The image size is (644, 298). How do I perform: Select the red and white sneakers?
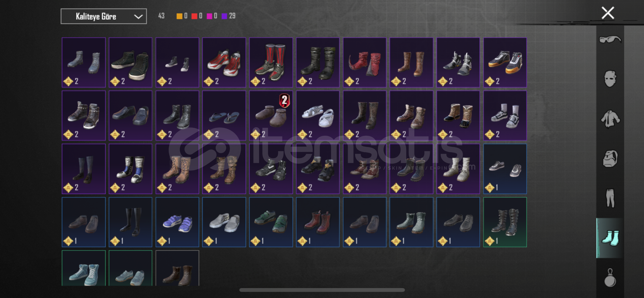pos(224,62)
